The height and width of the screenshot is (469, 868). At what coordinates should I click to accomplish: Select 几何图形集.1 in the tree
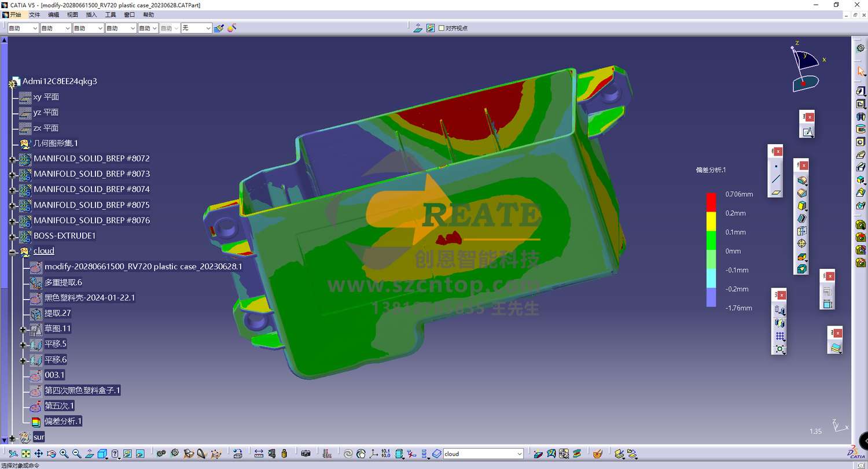point(56,143)
